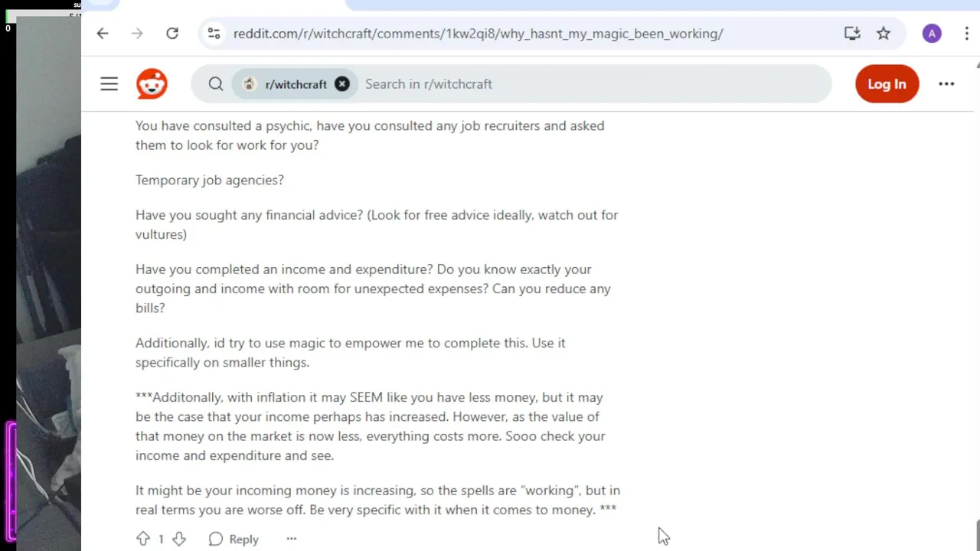This screenshot has width=980, height=551.
Task: Go back to the previous page
Action: (103, 34)
